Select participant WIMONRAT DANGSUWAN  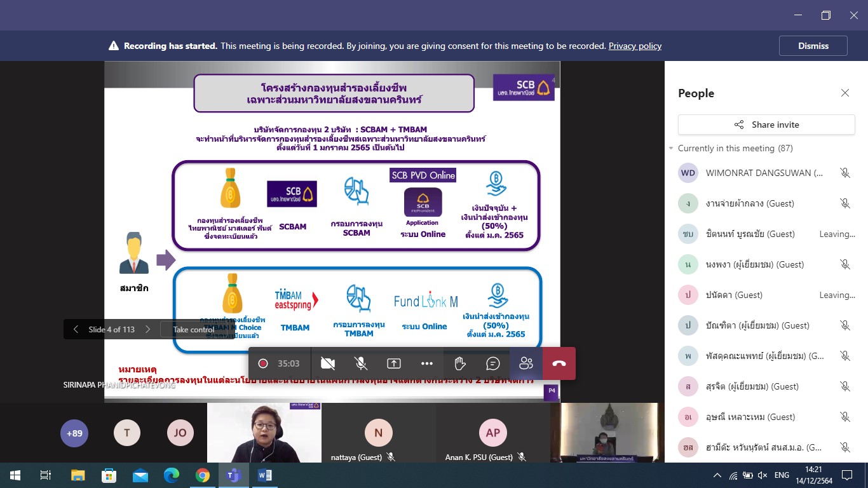(766, 173)
